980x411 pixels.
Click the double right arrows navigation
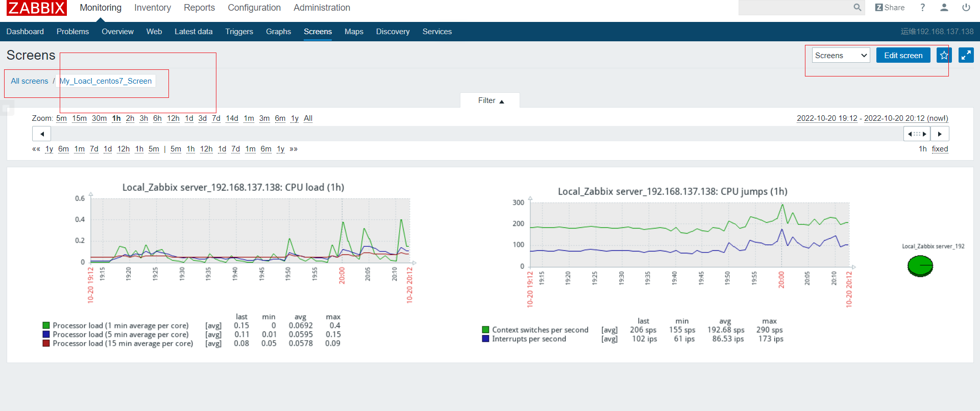[x=293, y=149]
